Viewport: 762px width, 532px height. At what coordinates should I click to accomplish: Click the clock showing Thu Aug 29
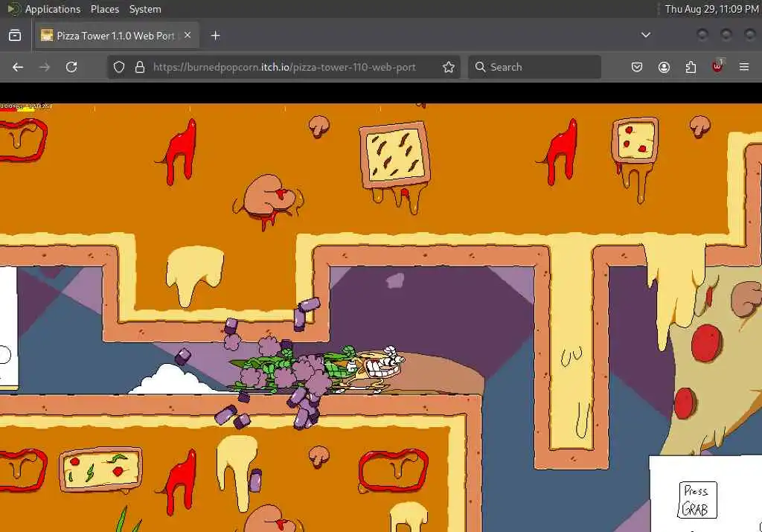(x=711, y=9)
